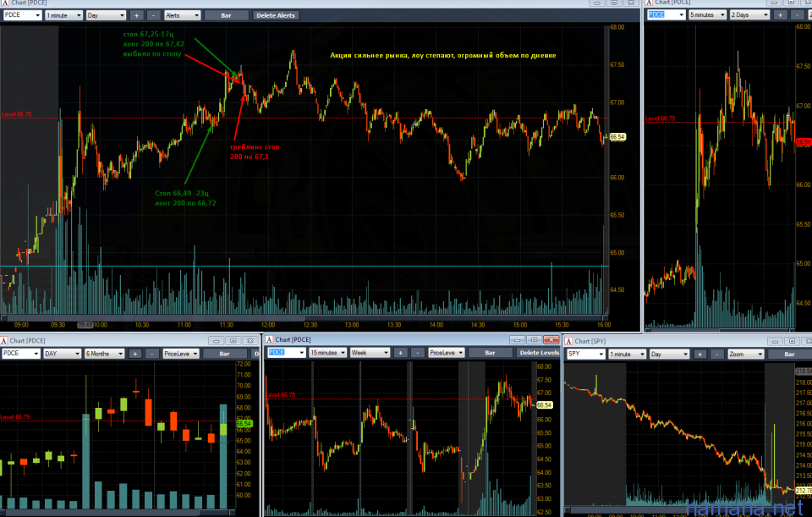This screenshot has height=517, width=812.
Task: Open the 6 Months range dropdown
Action: (104, 354)
